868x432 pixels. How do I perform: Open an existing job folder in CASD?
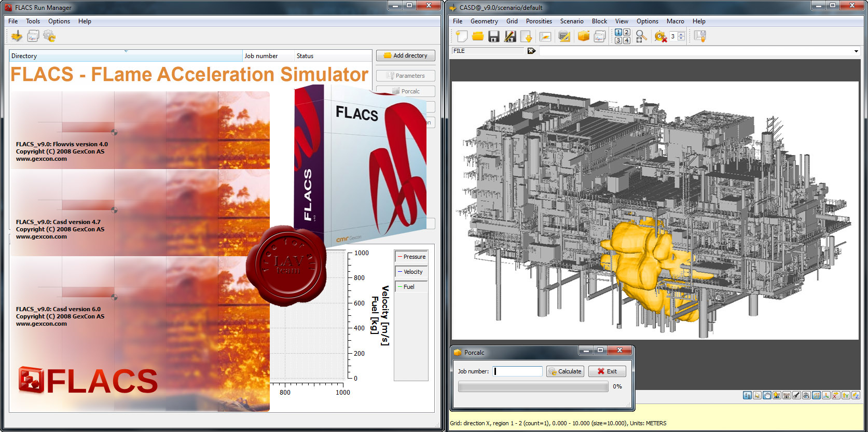(478, 36)
